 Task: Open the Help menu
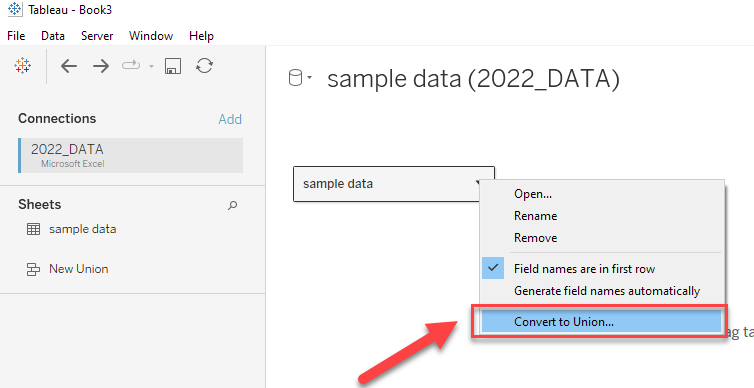(201, 36)
